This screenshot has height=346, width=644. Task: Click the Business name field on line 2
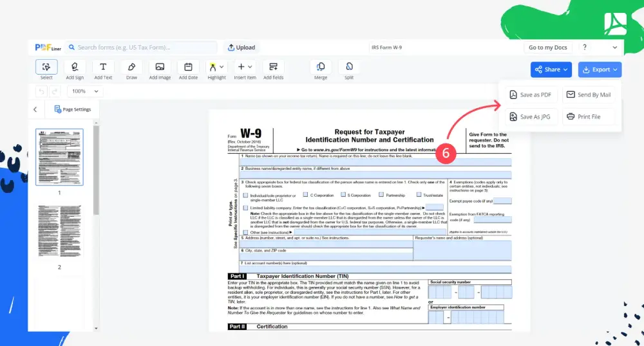375,175
